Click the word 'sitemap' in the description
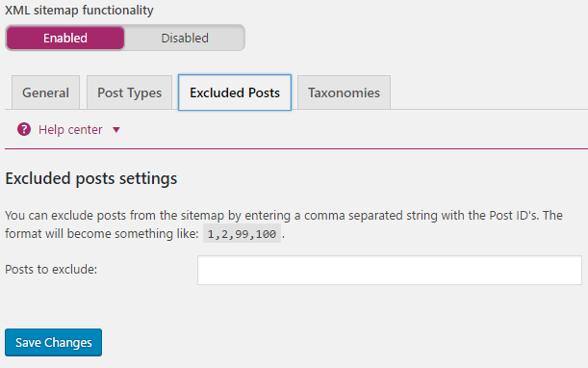 [x=202, y=216]
